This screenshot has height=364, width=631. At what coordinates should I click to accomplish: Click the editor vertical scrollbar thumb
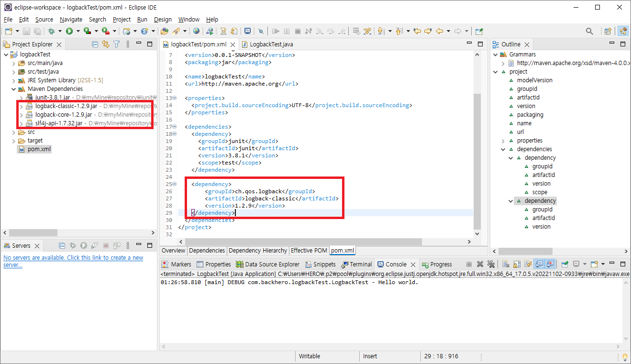477,161
